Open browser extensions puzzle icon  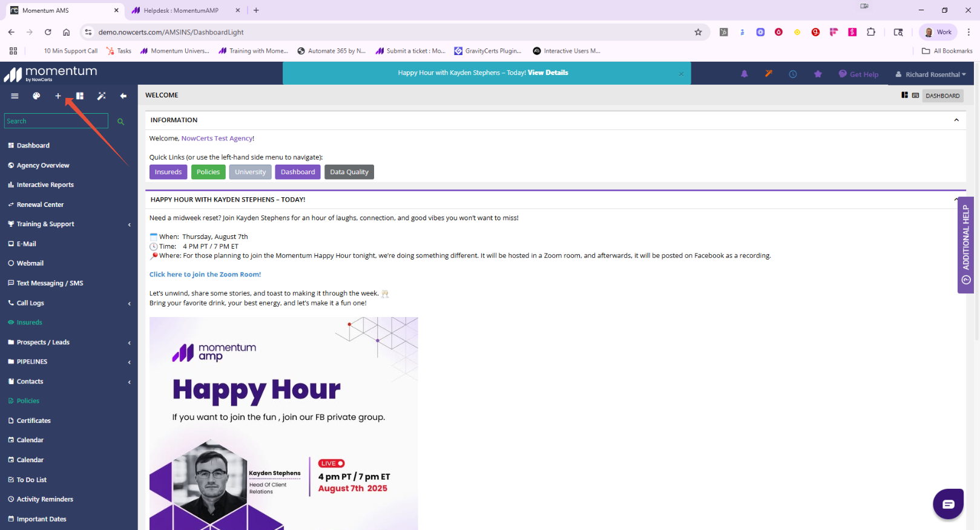(871, 32)
